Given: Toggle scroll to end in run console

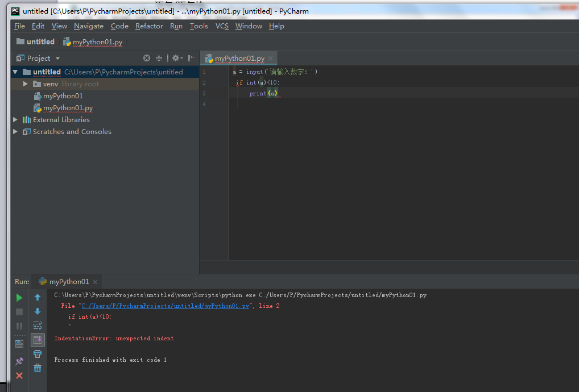Looking at the screenshot, I should 38,340.
